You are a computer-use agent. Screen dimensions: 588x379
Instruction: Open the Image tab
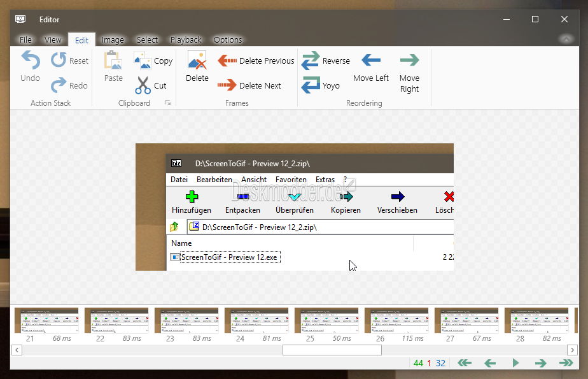point(113,39)
